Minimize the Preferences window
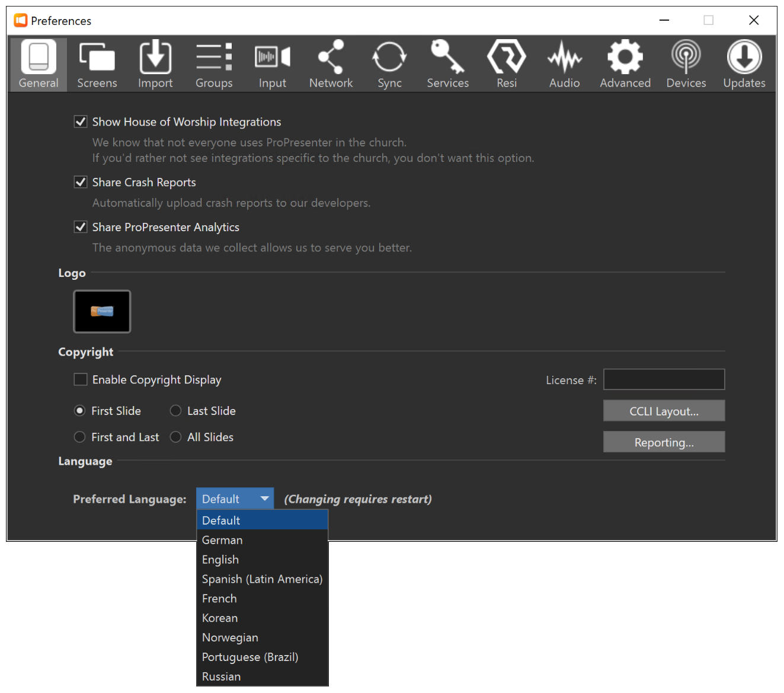The height and width of the screenshot is (693, 784). click(x=664, y=20)
